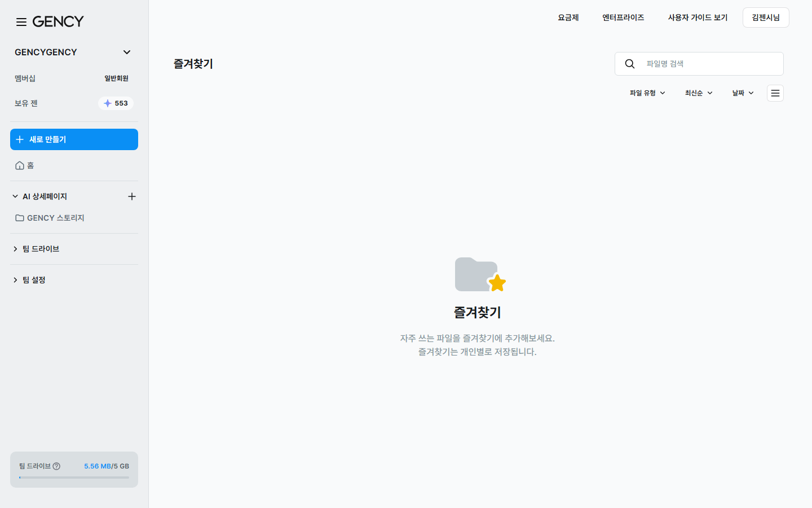The width and height of the screenshot is (812, 508).
Task: Open the hamburger menu beside the GENCY logo
Action: pos(21,22)
